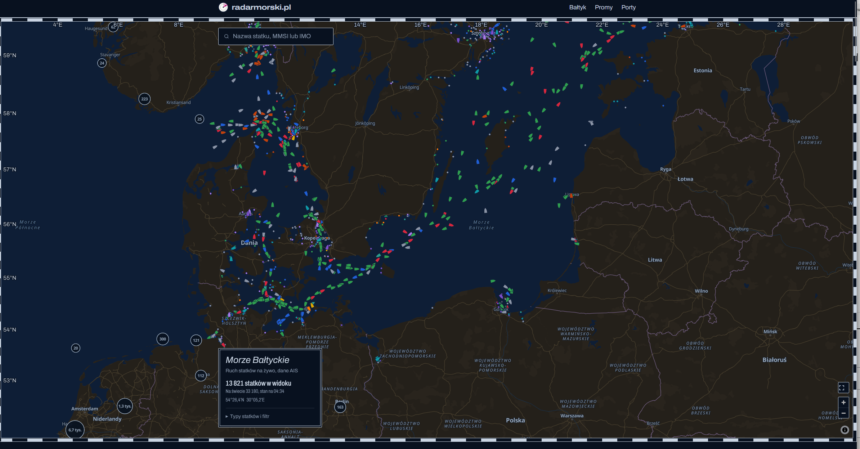Click the Wilno city label
Image resolution: width=860 pixels, height=449 pixels.
701,291
